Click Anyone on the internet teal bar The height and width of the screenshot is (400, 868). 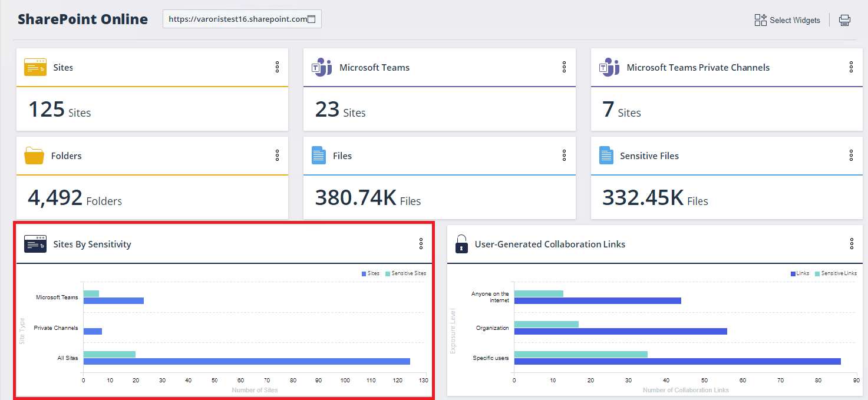tap(539, 293)
